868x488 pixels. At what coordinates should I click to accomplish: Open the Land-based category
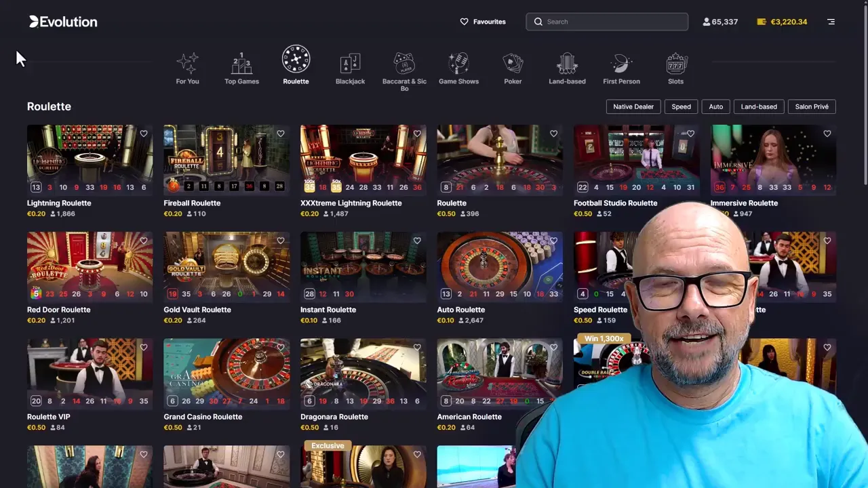click(567, 69)
